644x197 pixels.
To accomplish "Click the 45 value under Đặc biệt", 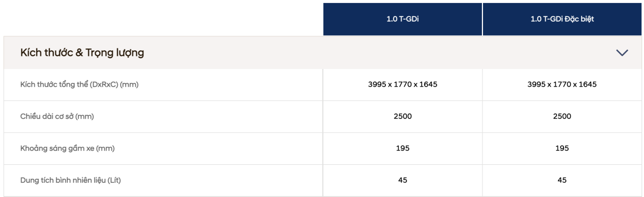I will pyautogui.click(x=562, y=180).
